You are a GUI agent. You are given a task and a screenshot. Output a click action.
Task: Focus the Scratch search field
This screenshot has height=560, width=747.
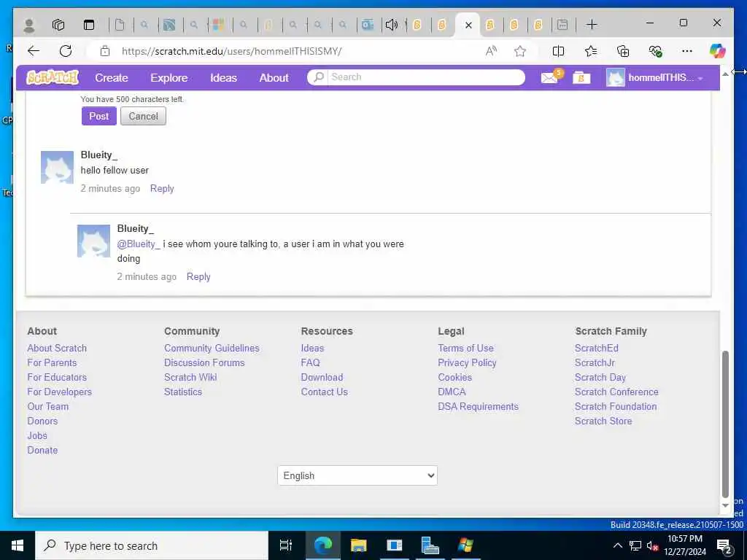pos(426,77)
